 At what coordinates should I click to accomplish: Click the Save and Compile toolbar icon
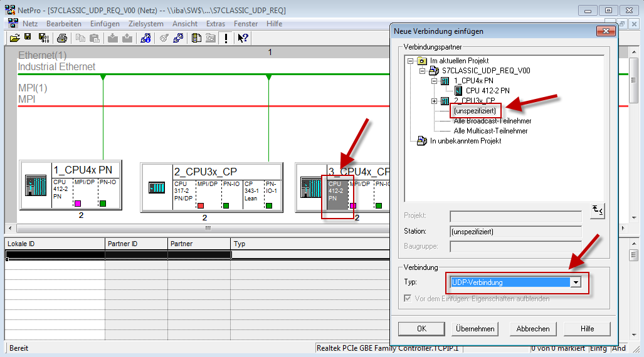[x=43, y=38]
